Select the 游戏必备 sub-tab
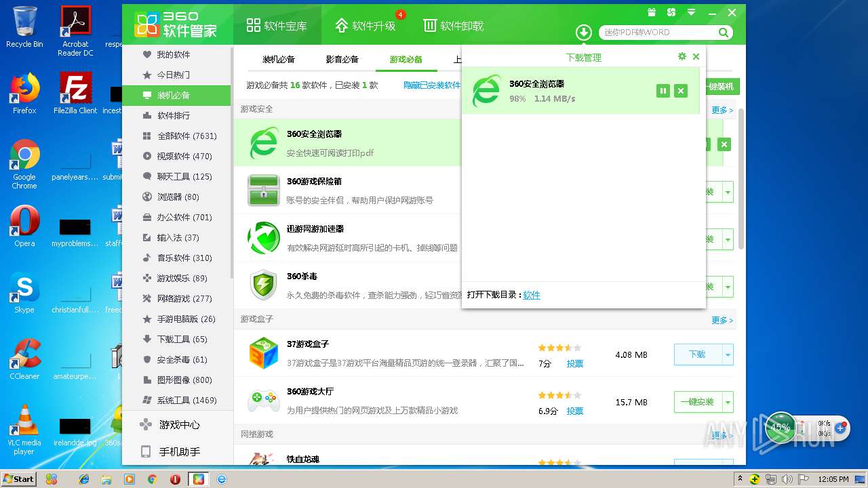The width and height of the screenshot is (868, 488). point(406,60)
